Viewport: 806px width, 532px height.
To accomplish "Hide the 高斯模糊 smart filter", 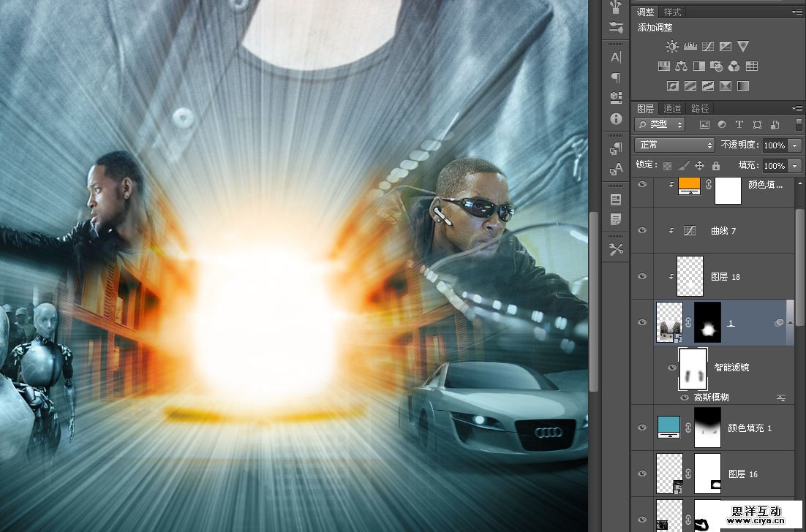I will coord(685,398).
